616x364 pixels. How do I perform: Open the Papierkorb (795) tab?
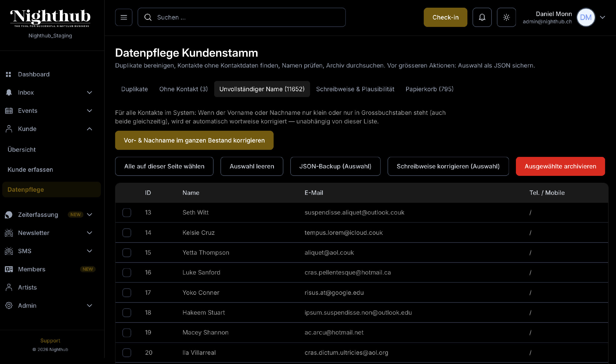pyautogui.click(x=429, y=89)
